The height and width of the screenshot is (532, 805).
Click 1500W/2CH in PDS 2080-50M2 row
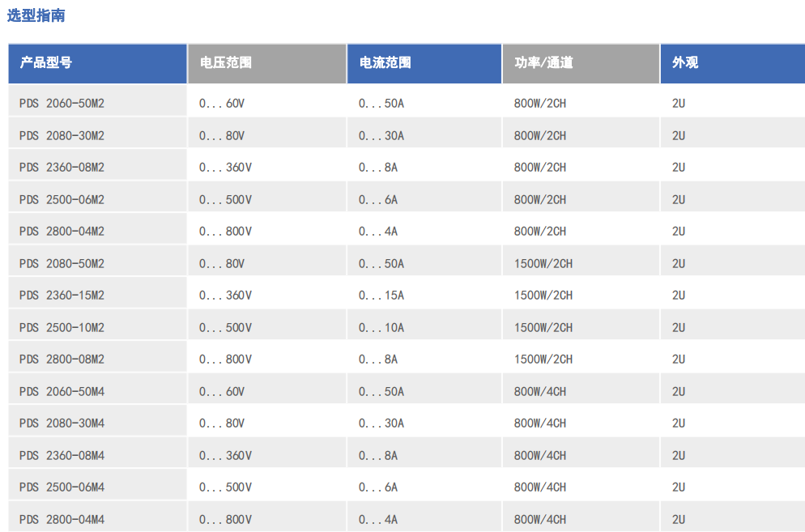(543, 264)
